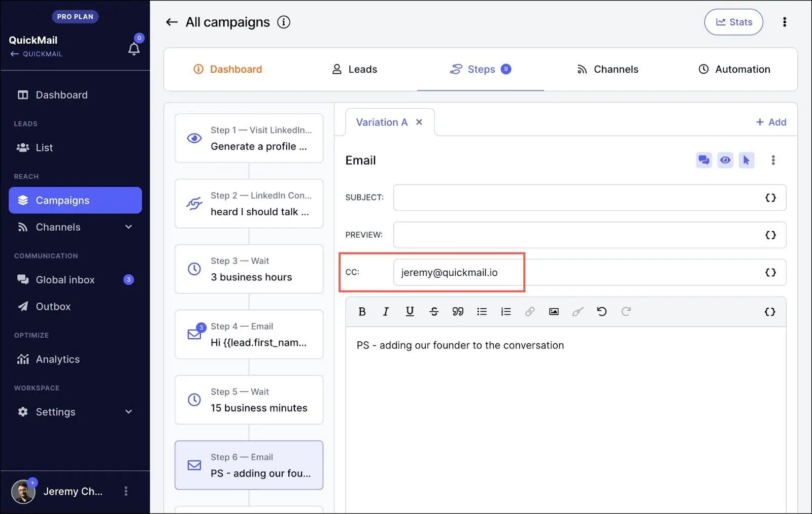Add a new variation
This screenshot has height=514, width=812.
tap(771, 122)
